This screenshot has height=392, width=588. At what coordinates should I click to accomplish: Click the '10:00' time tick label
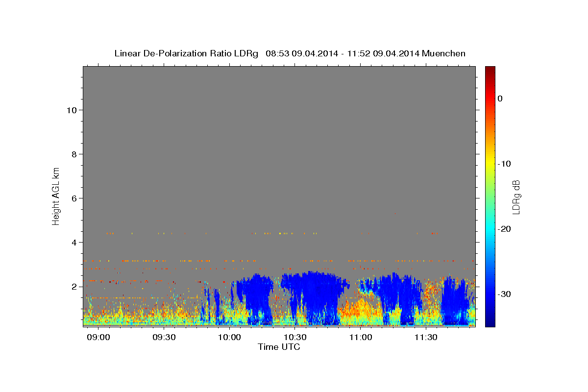click(x=229, y=338)
